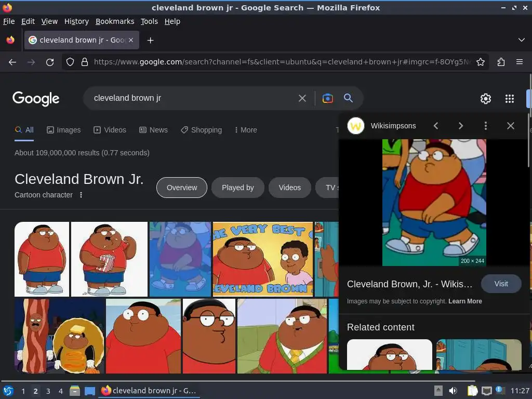Search by image with camera icon
Screen dimensions: 532x399
pos(327,98)
